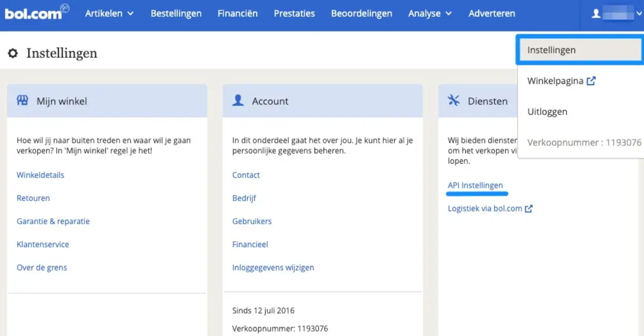Click external link icon next to Winkelpagina
The width and height of the screenshot is (644, 336).
591,81
